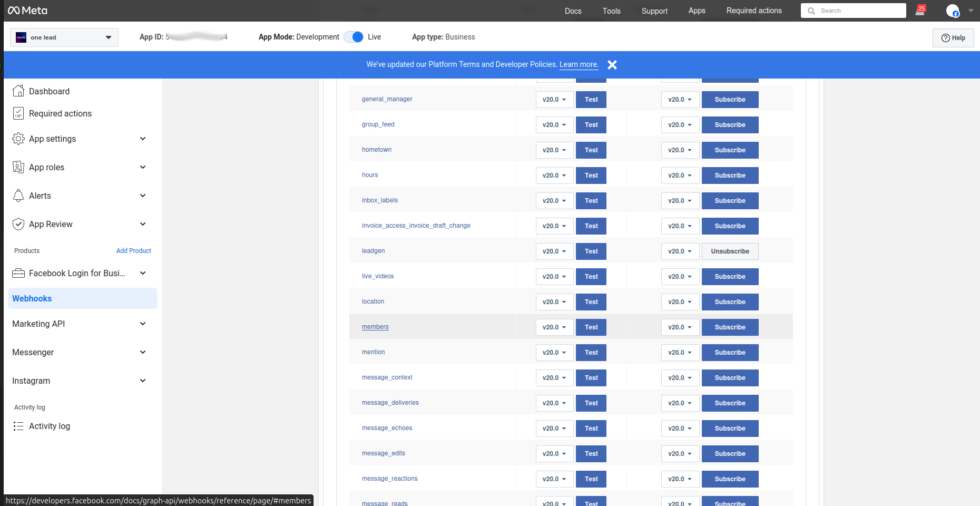Open Activity log in the sidebar
This screenshot has height=506, width=980.
click(50, 426)
